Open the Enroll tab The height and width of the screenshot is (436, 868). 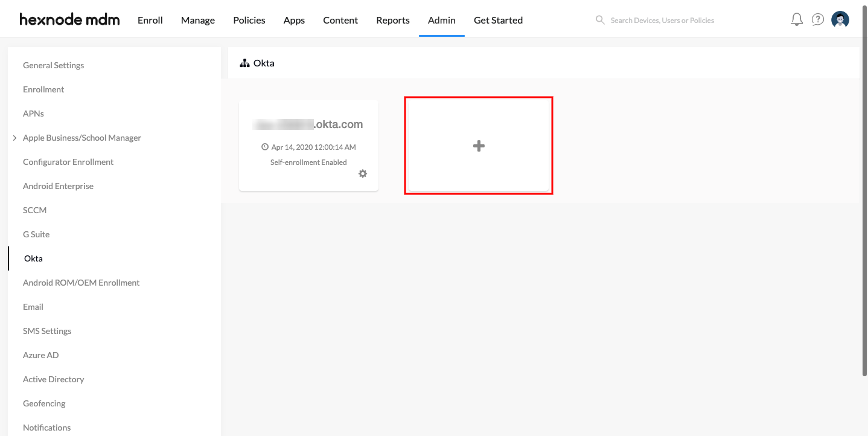click(150, 20)
